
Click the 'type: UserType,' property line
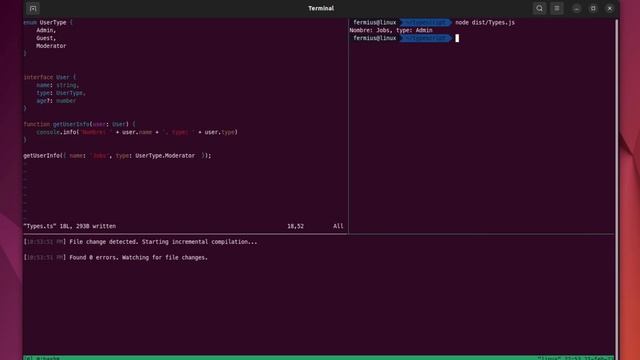[61, 93]
